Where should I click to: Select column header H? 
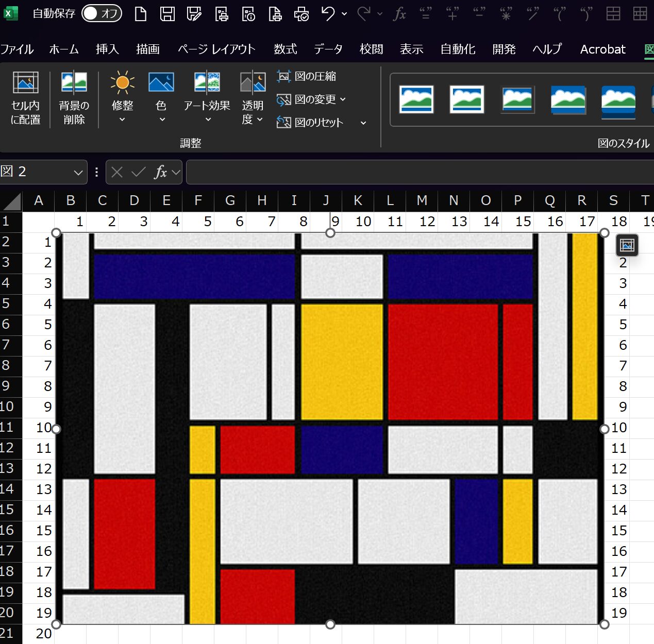tap(262, 201)
